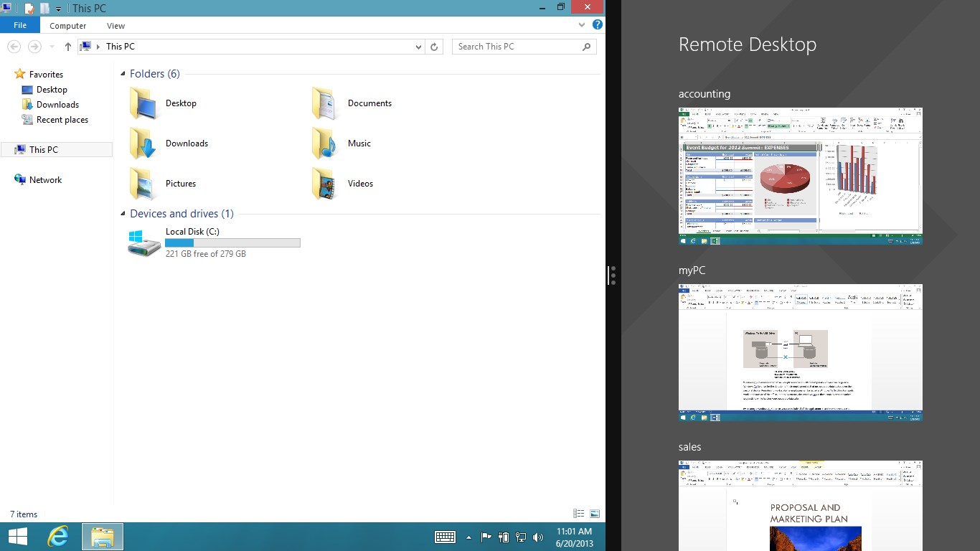Switch to large icons view in status bar

point(595,514)
